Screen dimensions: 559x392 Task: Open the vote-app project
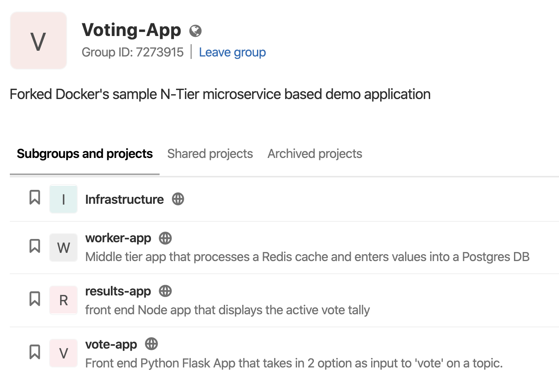tap(111, 345)
